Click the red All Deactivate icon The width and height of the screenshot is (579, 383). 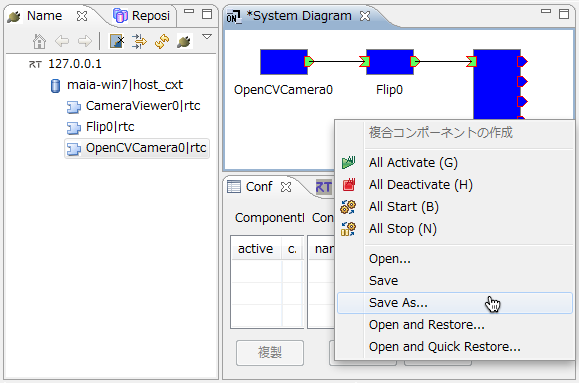pyautogui.click(x=348, y=184)
